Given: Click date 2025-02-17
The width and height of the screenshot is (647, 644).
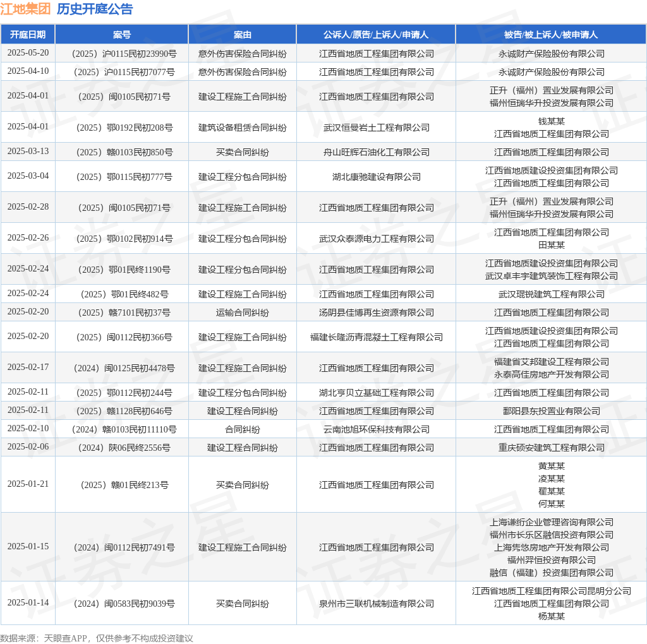Looking at the screenshot, I should [28, 367].
